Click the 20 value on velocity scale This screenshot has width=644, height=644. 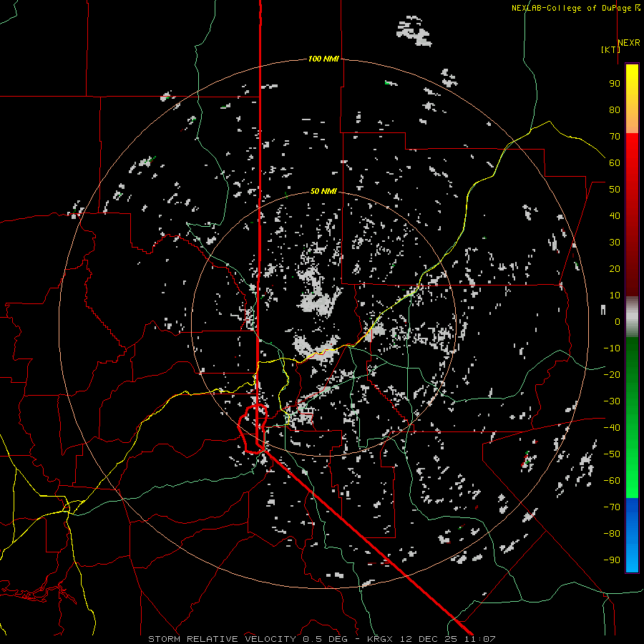pyautogui.click(x=615, y=269)
